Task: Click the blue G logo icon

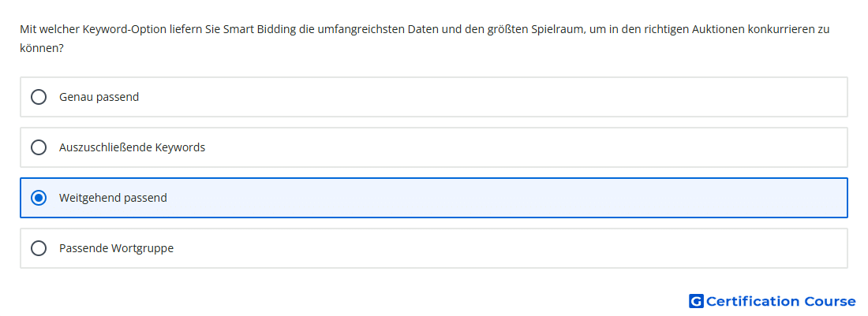Action: coord(696,301)
